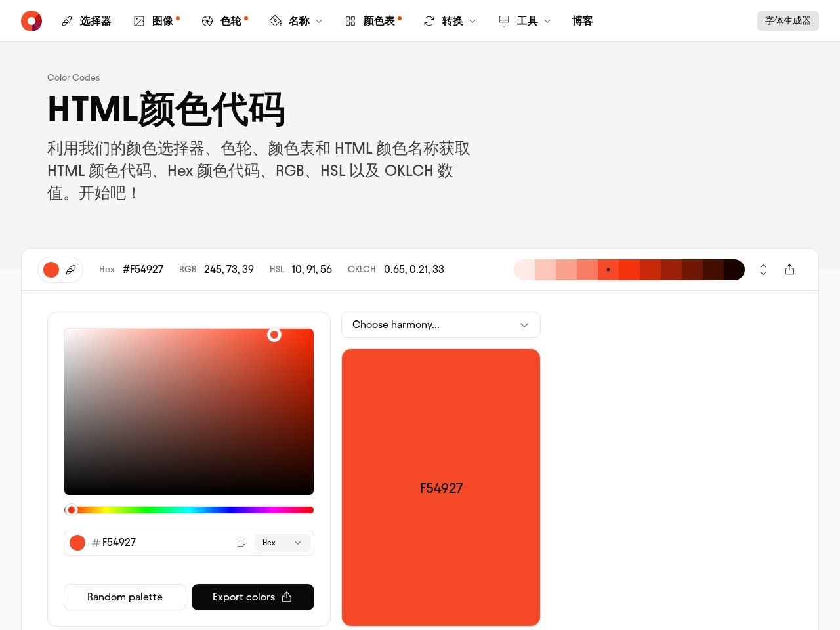Image resolution: width=840 pixels, height=630 pixels.
Task: Select the RGB value 245, 73, 39
Action: (229, 270)
